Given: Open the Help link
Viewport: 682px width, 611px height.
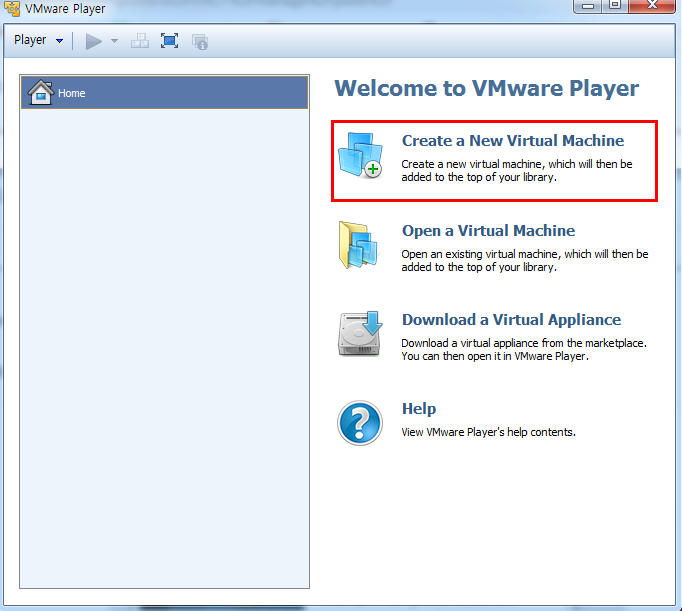Looking at the screenshot, I should pyautogui.click(x=419, y=409).
